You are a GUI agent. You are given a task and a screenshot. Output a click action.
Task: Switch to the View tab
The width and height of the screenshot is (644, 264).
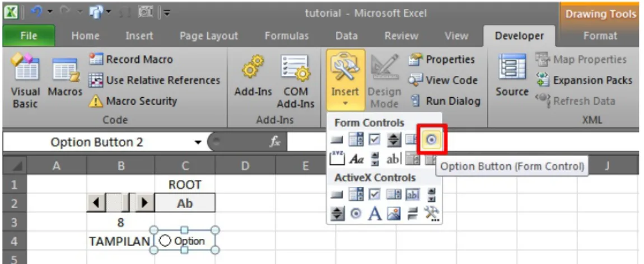(x=456, y=36)
